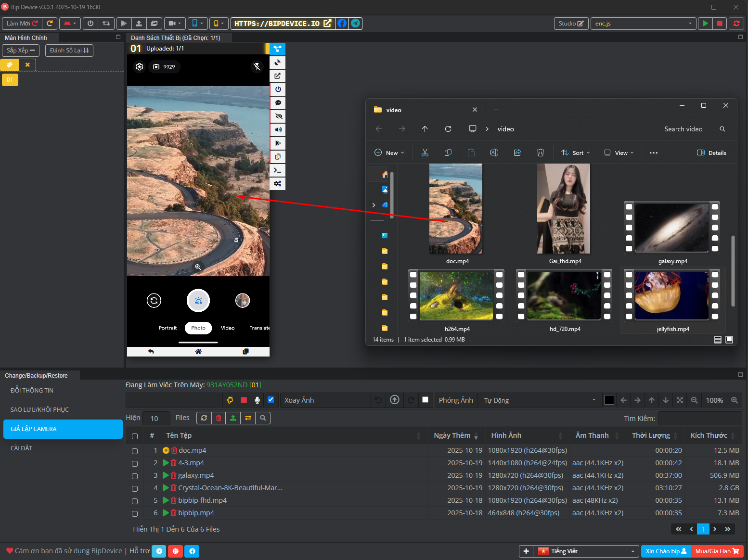Click the black color swatch near zoom controls
The image size is (748, 560).
coord(609,400)
